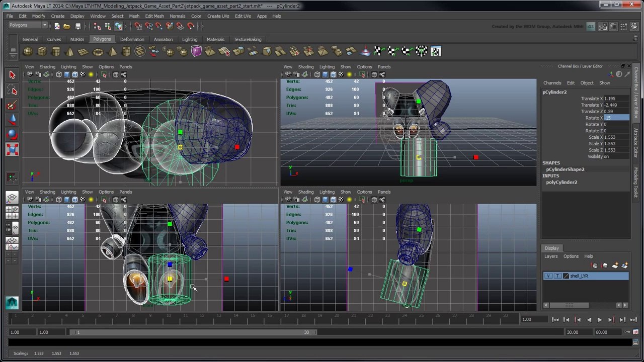The image size is (644, 362).
Task: Enable snap to curve magnet
Action: click(x=148, y=26)
